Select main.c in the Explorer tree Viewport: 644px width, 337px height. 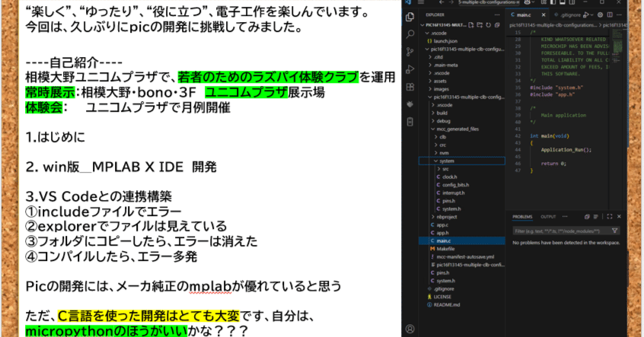(x=461, y=241)
